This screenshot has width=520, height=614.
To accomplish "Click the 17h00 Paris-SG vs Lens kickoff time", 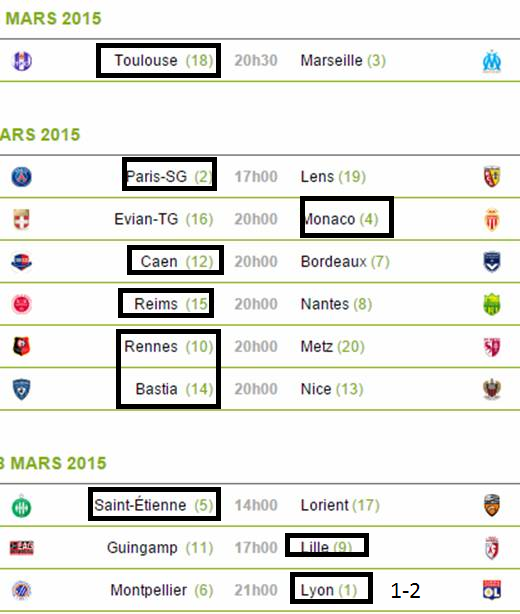I will (x=256, y=177).
